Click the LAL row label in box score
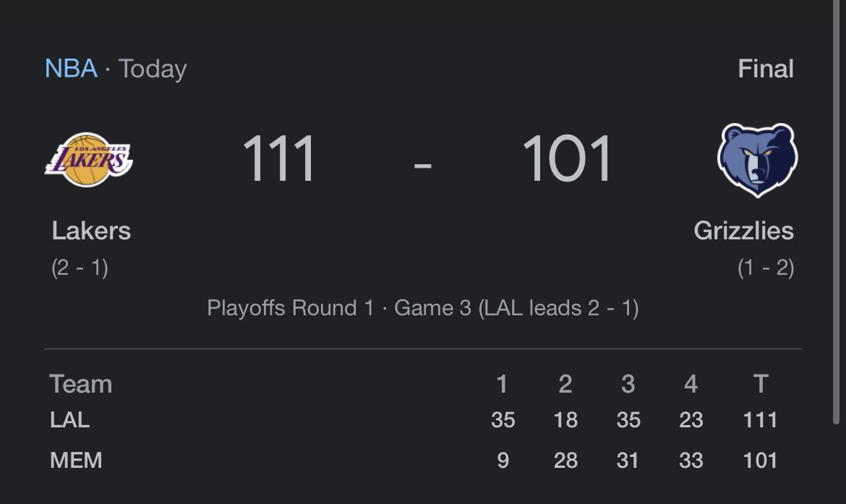The image size is (846, 504). [69, 420]
